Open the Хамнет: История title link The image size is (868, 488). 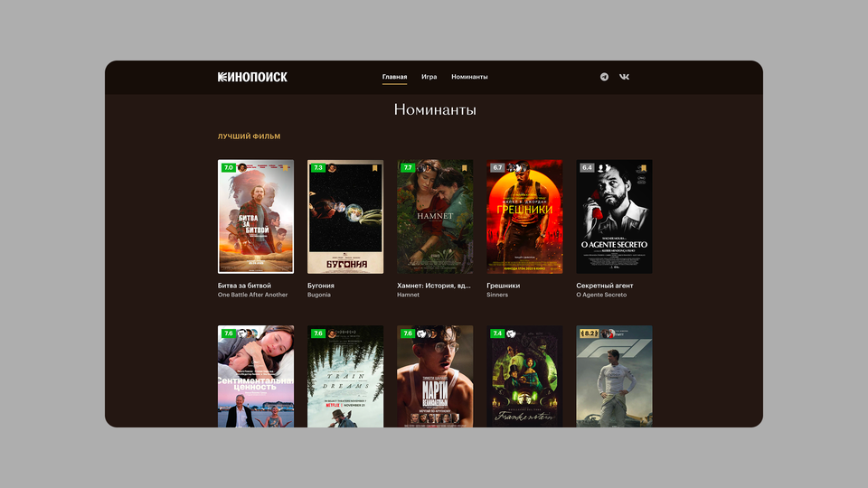[433, 286]
